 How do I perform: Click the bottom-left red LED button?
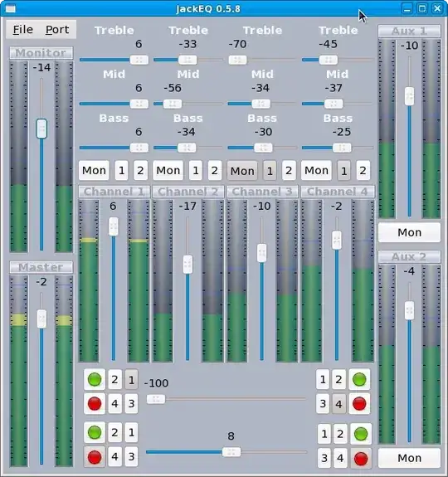coord(95,457)
